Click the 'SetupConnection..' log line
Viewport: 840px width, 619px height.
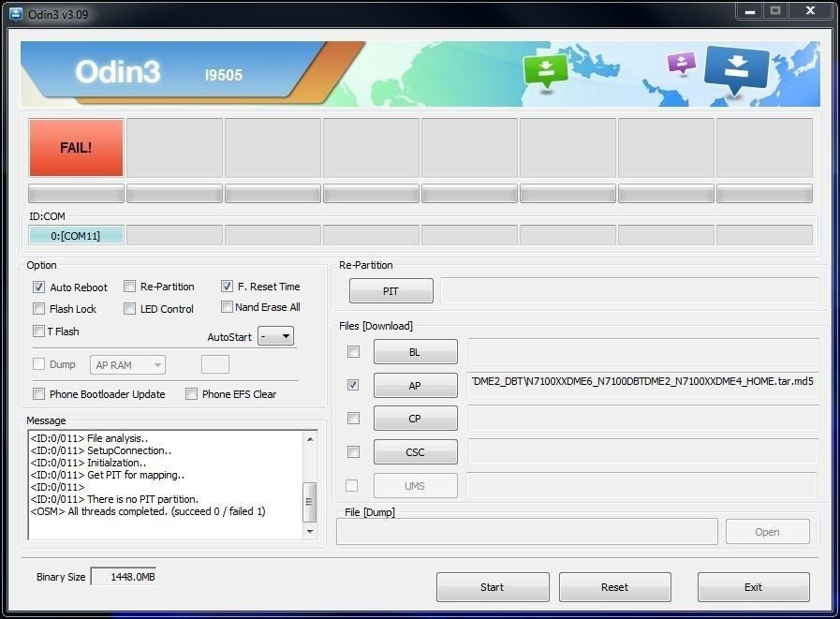[x=101, y=450]
